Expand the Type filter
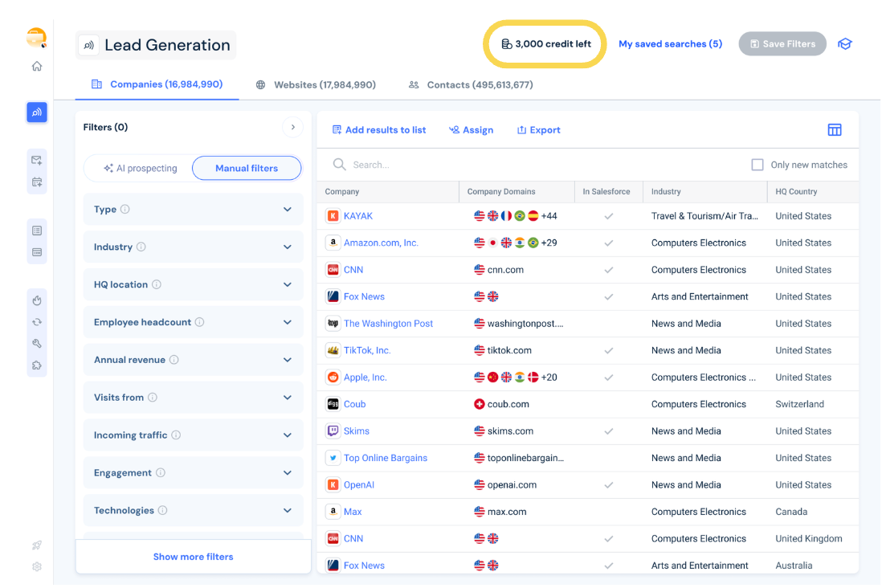The image size is (882, 588). 193,210
